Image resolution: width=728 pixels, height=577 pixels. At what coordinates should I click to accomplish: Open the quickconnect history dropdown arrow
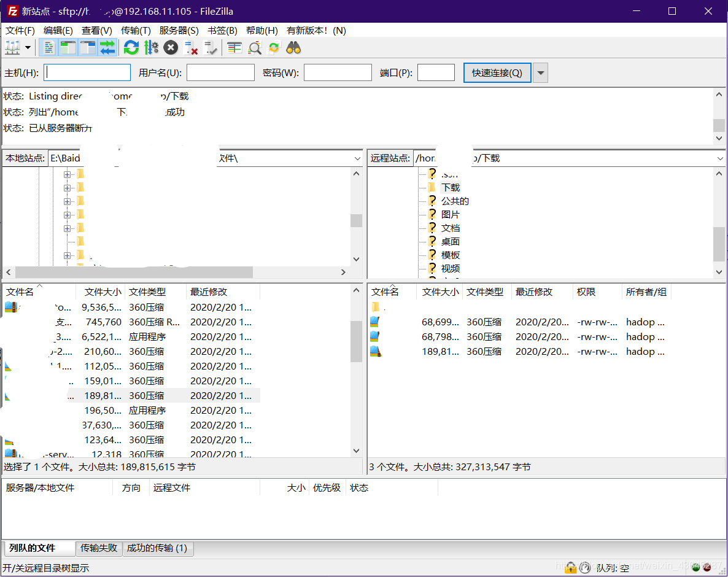(x=540, y=73)
